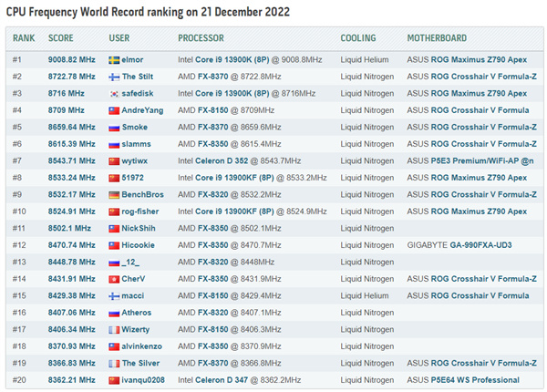
Task: Click the China flag next to rog-fisher
Action: [114, 212]
